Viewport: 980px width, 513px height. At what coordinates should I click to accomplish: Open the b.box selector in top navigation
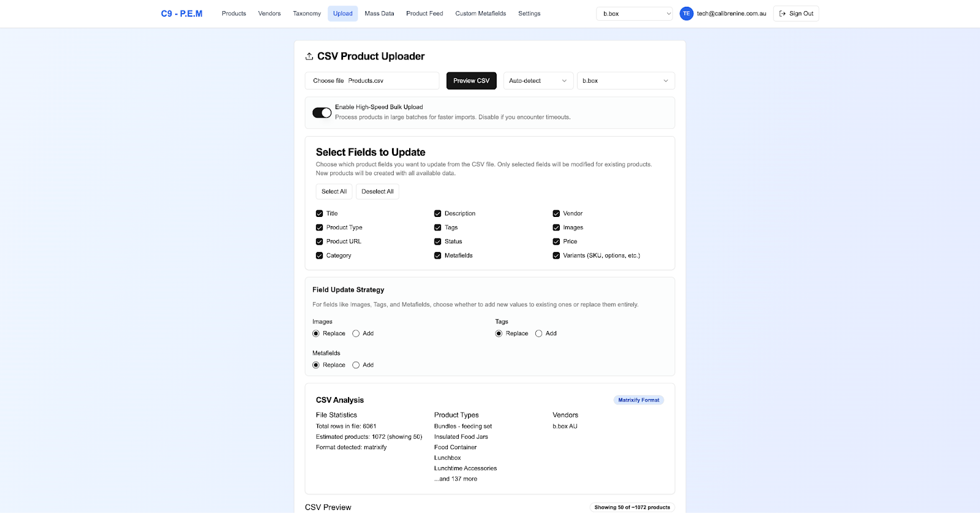(x=634, y=13)
